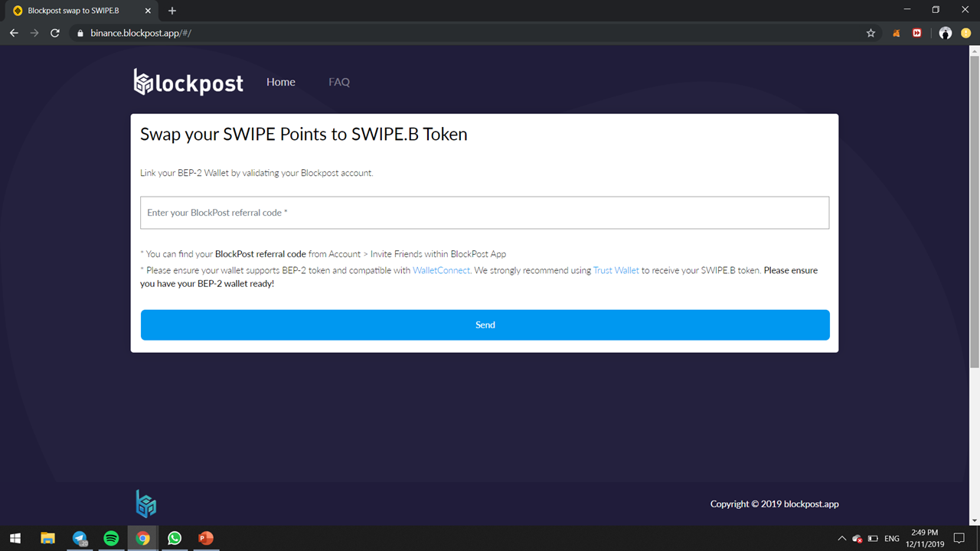Viewport: 980px width, 551px height.
Task: Click the Blockpost cube logo in footer
Action: [146, 504]
